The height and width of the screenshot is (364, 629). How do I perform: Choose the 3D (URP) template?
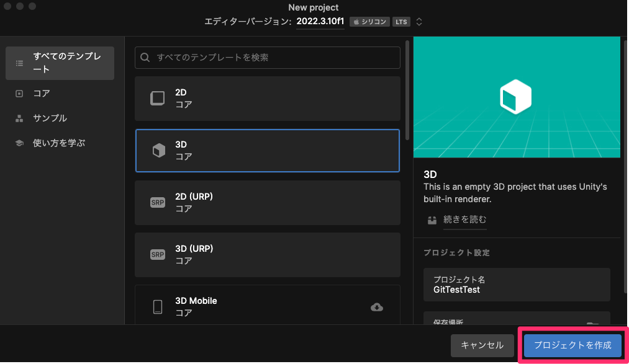[268, 255]
